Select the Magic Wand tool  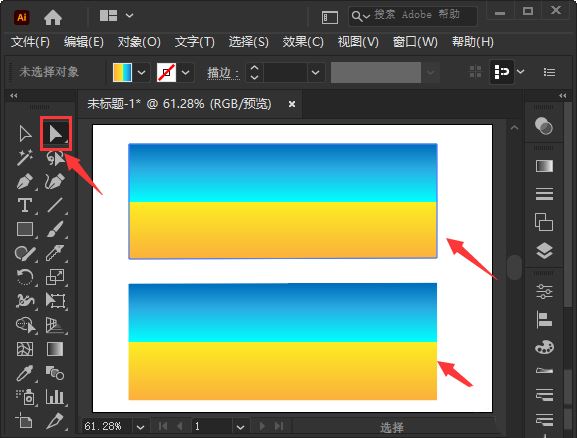25,158
